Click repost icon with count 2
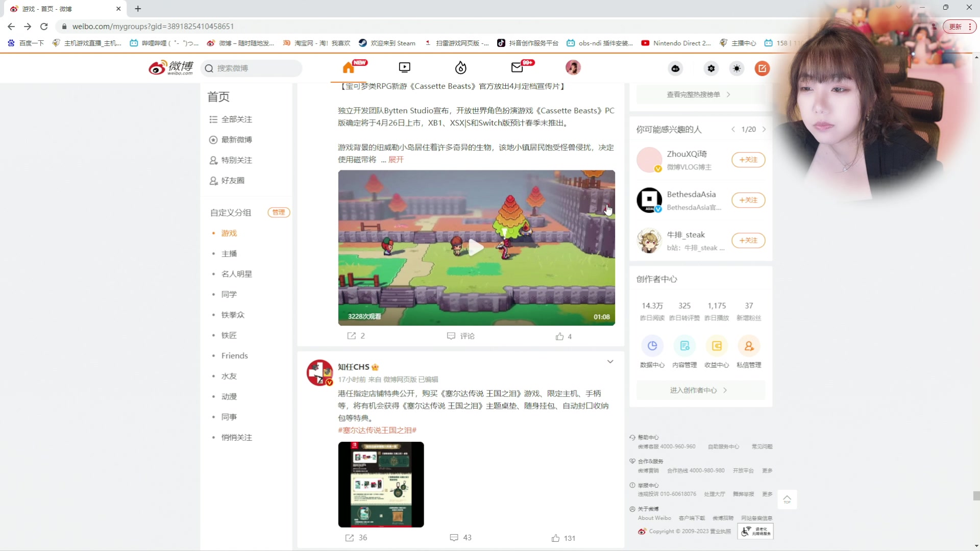 [x=356, y=336]
